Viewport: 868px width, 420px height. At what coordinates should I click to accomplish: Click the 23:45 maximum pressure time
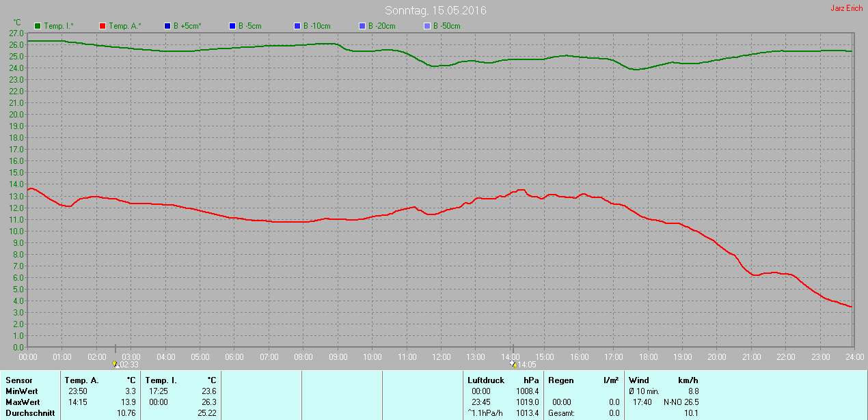pyautogui.click(x=481, y=402)
